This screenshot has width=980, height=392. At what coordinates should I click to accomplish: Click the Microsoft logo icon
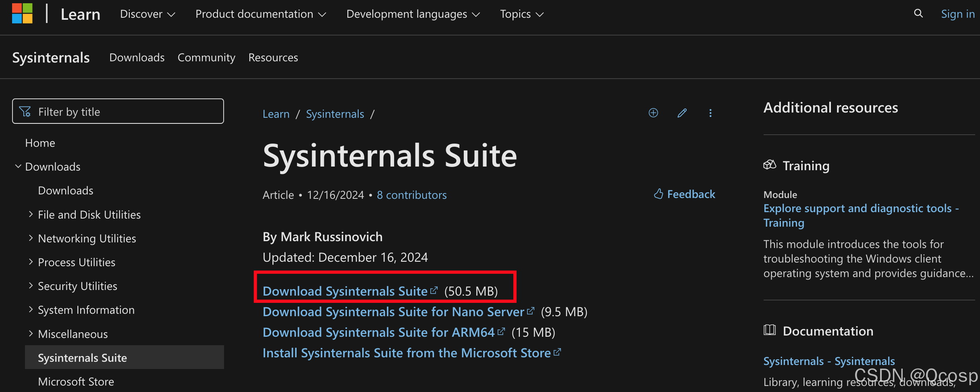[22, 13]
